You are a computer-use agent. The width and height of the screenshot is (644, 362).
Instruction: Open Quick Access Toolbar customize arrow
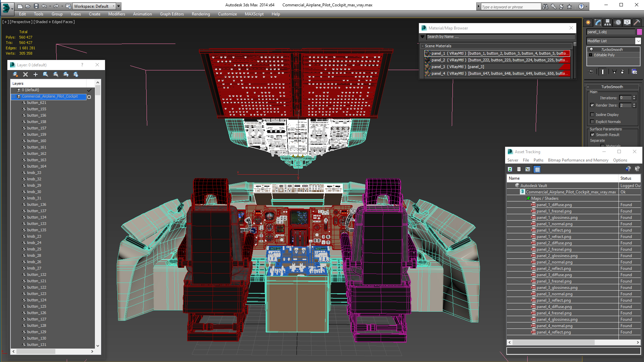point(119,6)
